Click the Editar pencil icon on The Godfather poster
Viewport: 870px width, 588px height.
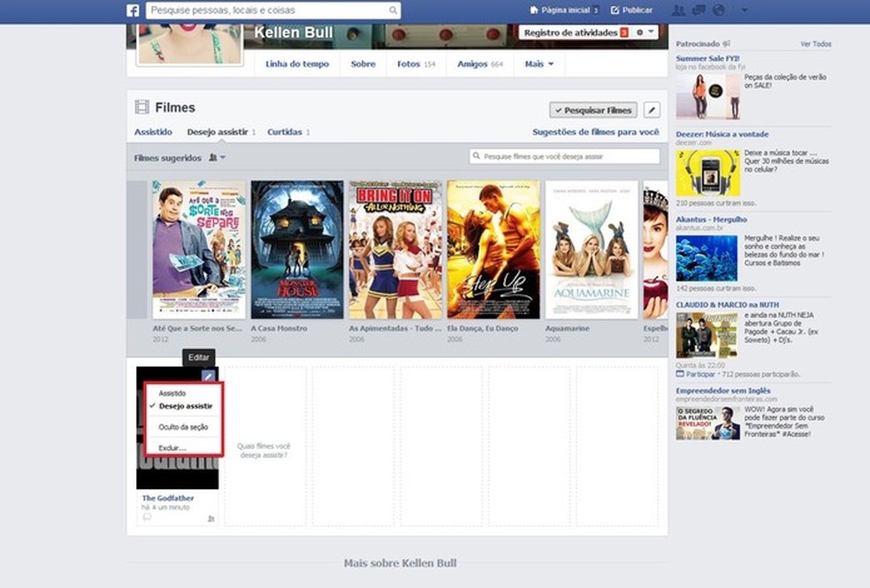(209, 375)
